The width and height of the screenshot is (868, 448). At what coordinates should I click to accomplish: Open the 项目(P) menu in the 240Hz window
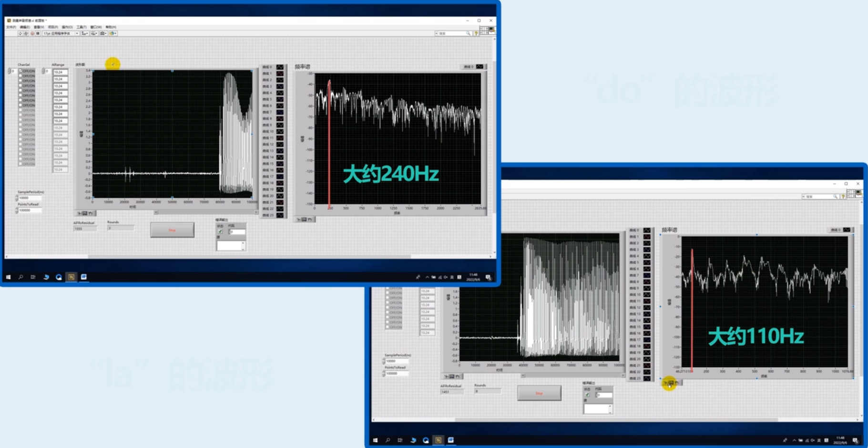52,27
